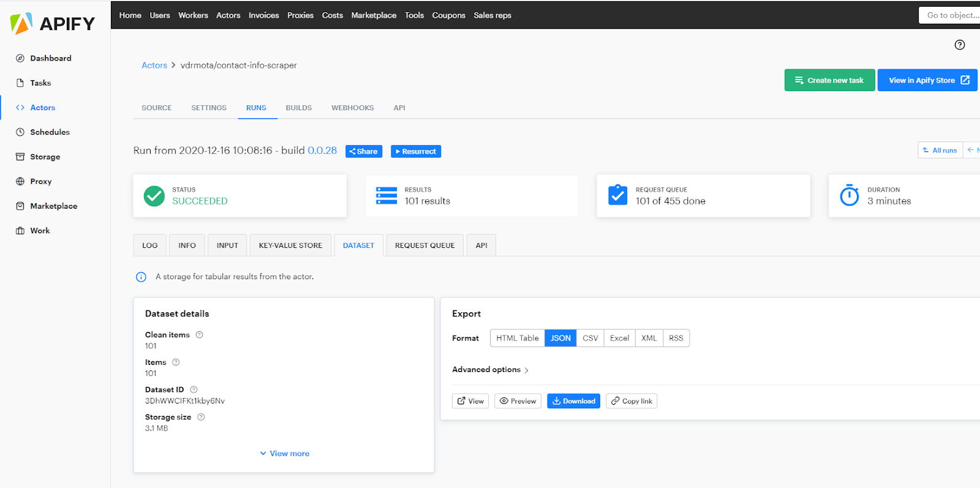This screenshot has height=488, width=980.
Task: Show help for Storage size
Action: (x=201, y=417)
